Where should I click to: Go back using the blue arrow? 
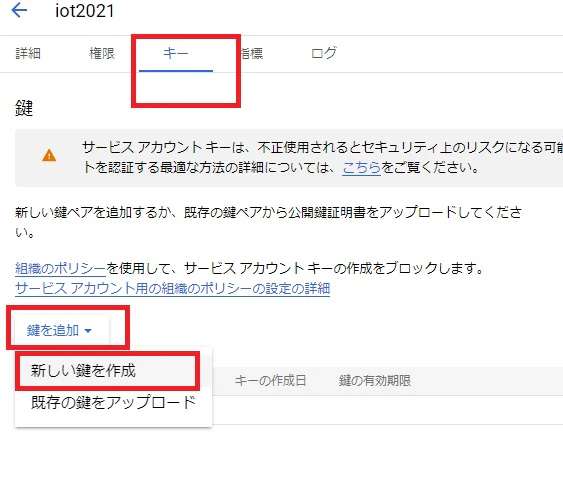click(x=19, y=10)
